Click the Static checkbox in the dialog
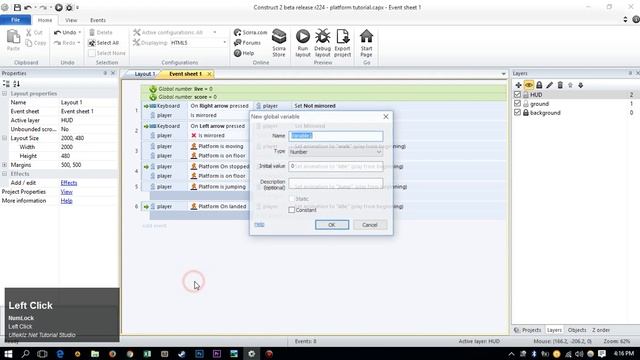Screen dimensions: 640x360 [291, 199]
